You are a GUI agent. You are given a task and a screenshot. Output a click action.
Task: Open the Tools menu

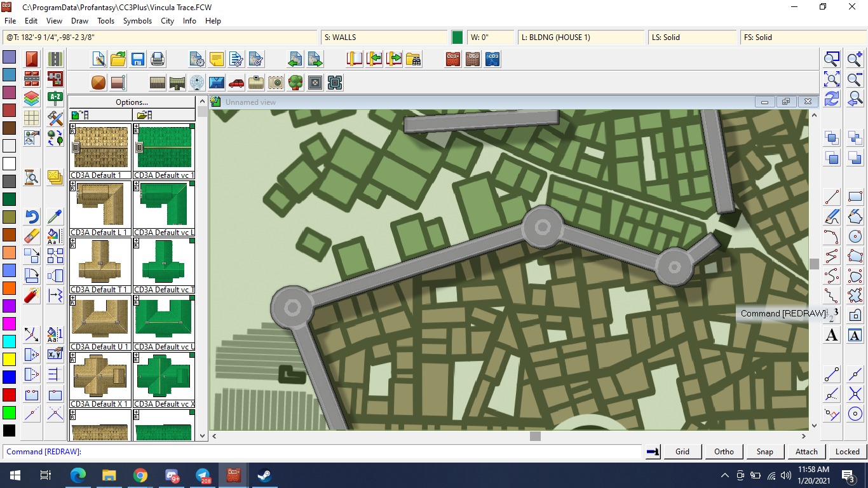(105, 21)
